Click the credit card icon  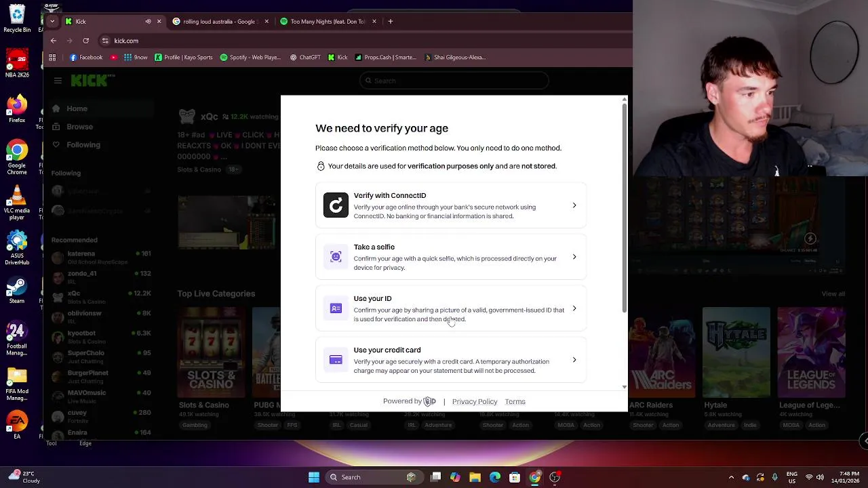click(336, 360)
